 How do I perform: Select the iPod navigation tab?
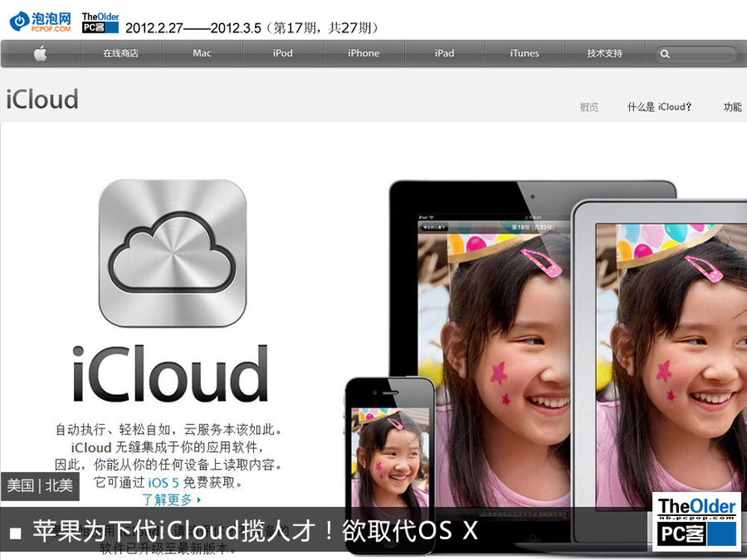[282, 53]
